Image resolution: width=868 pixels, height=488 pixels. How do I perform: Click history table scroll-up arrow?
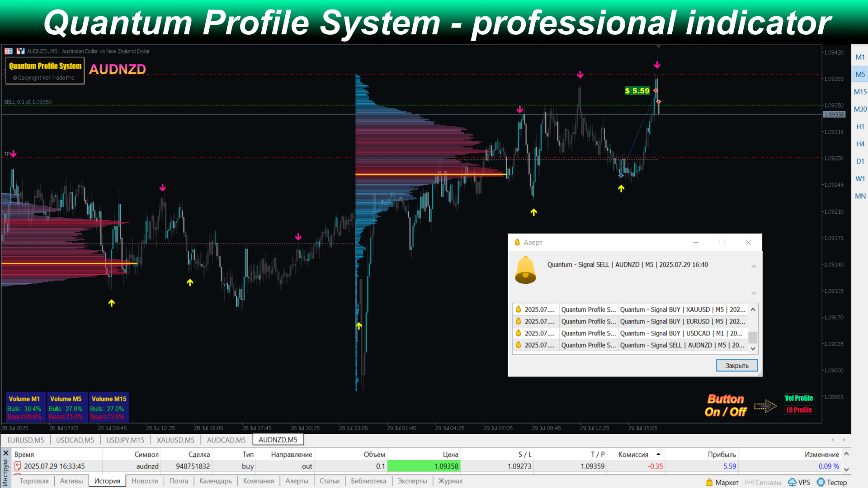pos(846,454)
